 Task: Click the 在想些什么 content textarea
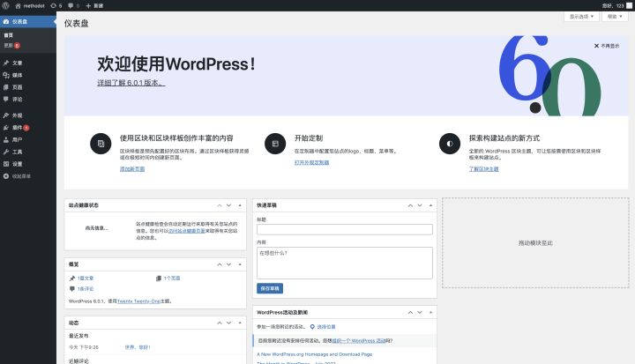345,264
